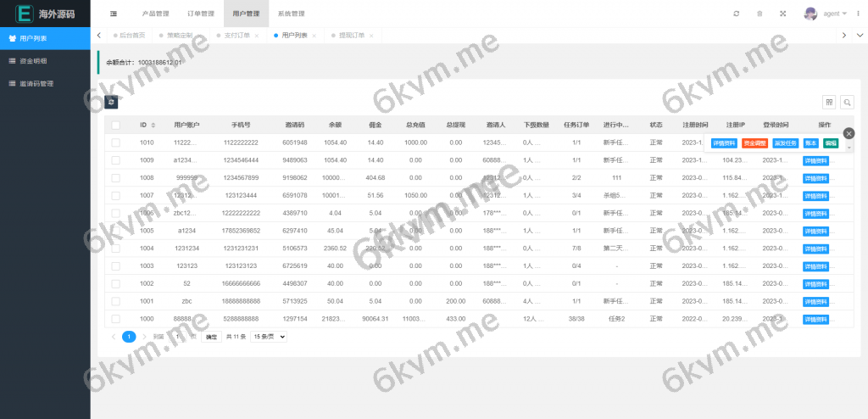Click phone number 17852369852

(x=241, y=231)
